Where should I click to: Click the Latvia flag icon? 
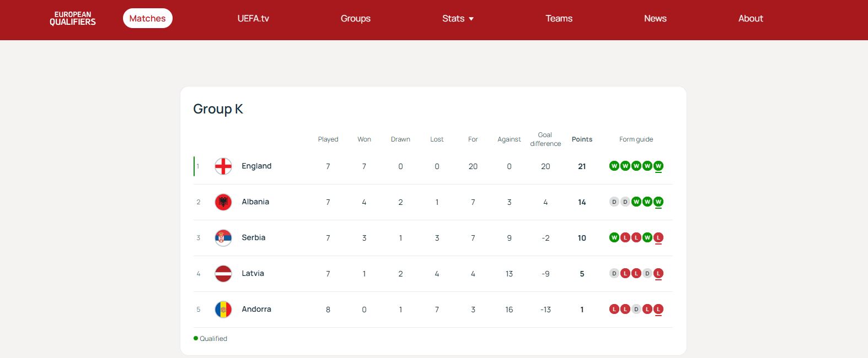click(x=223, y=274)
